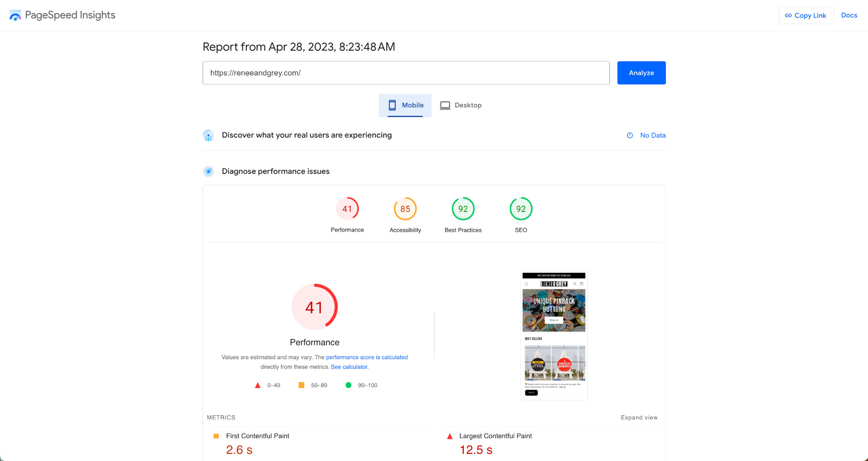
Task: Click the Diagnose performance issues icon
Action: coord(208,171)
